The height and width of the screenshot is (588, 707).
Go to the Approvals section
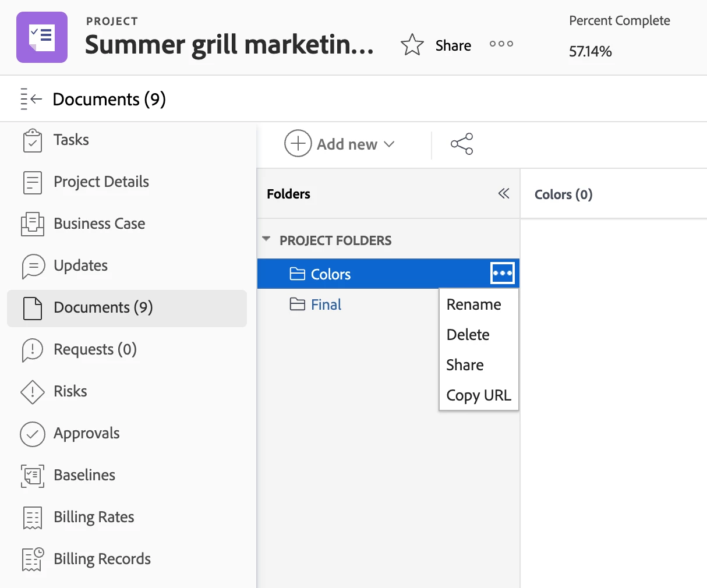click(x=86, y=433)
